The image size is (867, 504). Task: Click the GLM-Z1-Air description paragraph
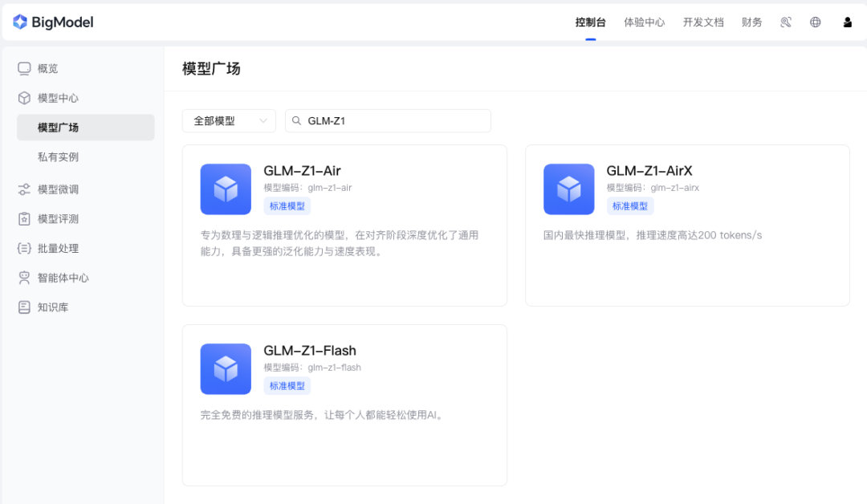click(x=339, y=243)
